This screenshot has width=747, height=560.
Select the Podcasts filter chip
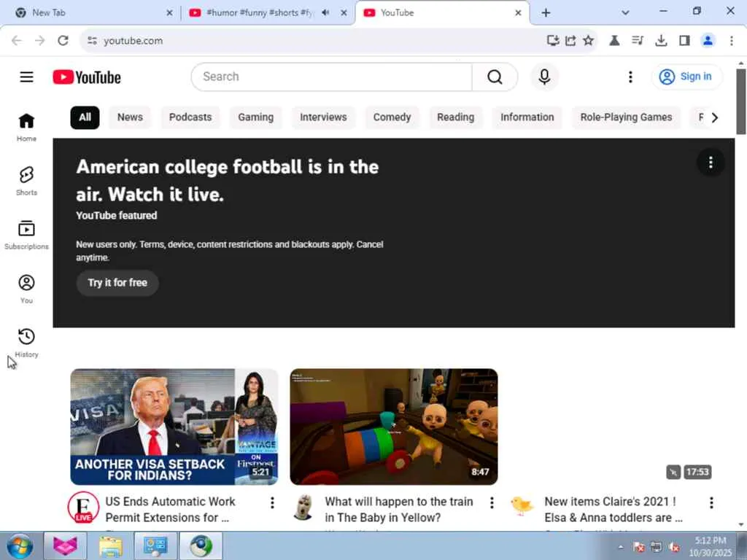190,117
